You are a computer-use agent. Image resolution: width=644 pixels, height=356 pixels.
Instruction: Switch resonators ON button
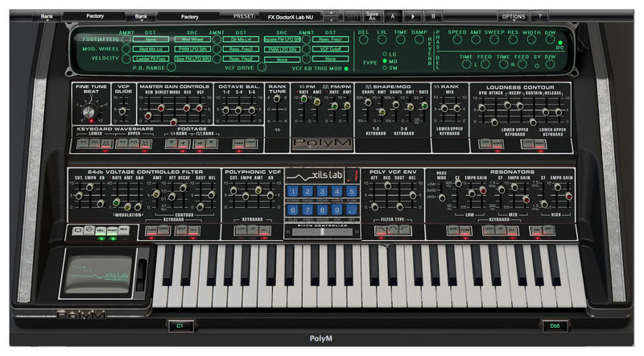click(536, 230)
